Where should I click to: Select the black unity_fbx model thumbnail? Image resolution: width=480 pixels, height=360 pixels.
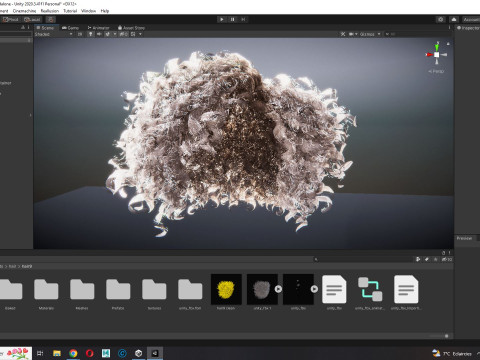pos(298,289)
